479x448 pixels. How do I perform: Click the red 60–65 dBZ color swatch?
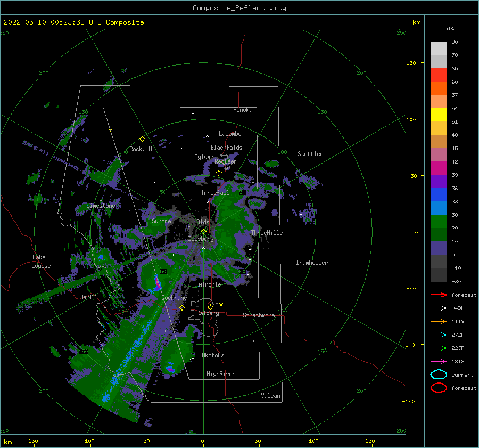(439, 75)
